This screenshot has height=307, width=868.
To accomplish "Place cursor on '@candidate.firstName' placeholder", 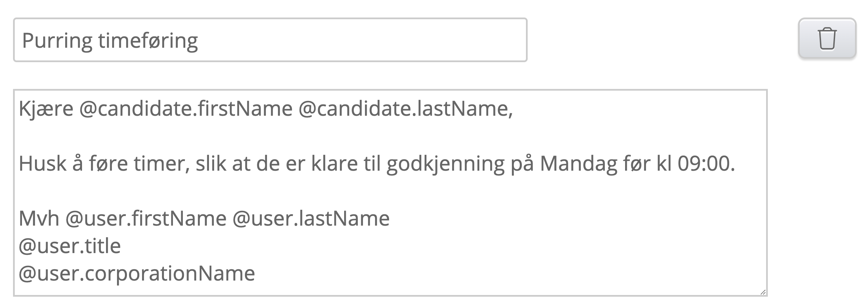I will [x=186, y=109].
